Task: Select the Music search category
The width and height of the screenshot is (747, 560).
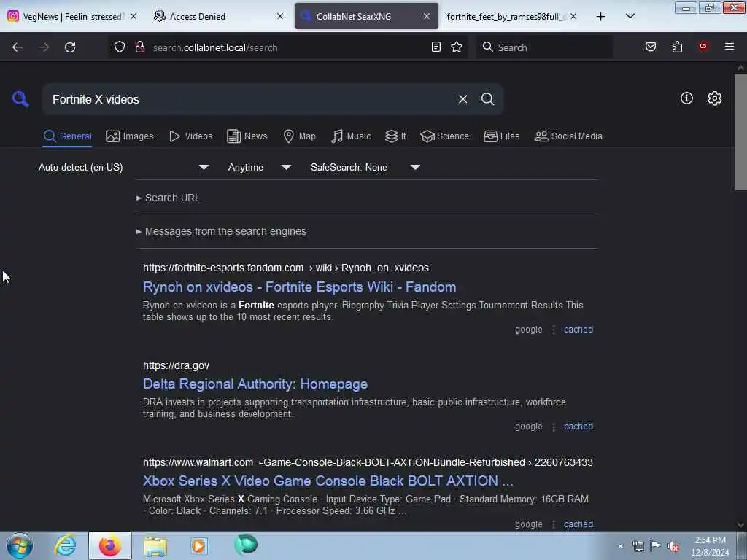Action: point(351,136)
